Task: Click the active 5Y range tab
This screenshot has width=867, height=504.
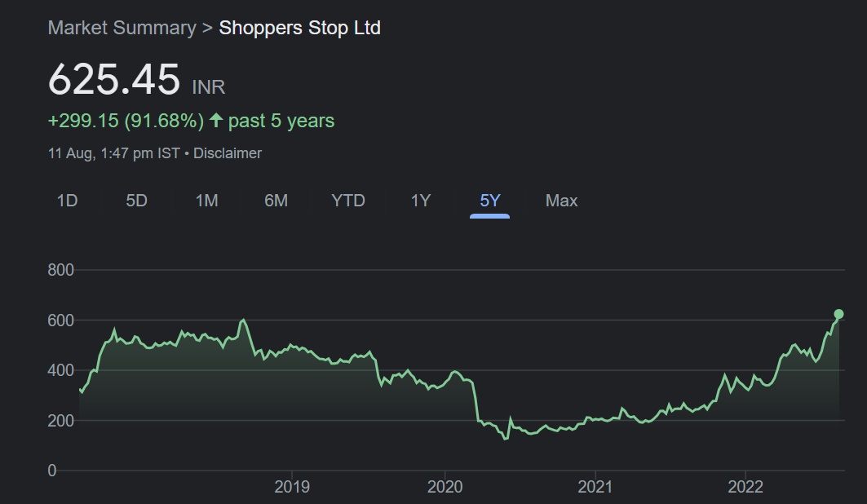Action: (490, 201)
